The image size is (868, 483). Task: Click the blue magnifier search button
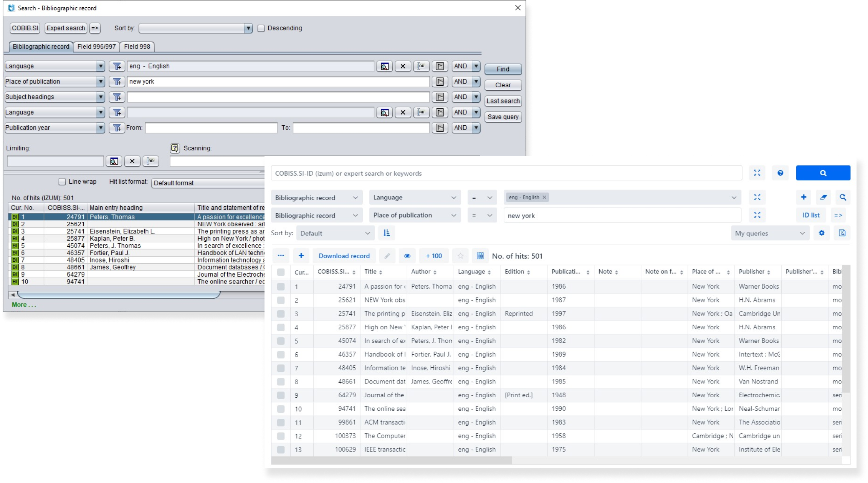pos(823,173)
